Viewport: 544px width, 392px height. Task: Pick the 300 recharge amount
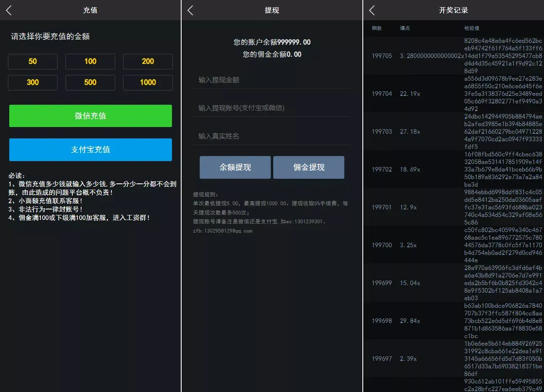(32, 82)
